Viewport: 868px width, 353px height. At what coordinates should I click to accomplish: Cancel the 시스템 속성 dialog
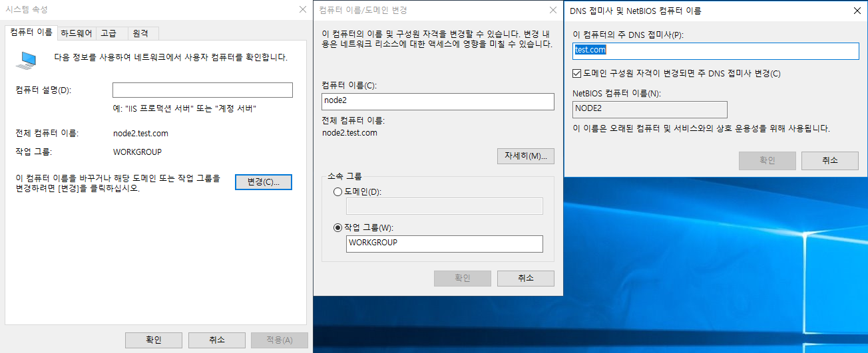(x=216, y=340)
